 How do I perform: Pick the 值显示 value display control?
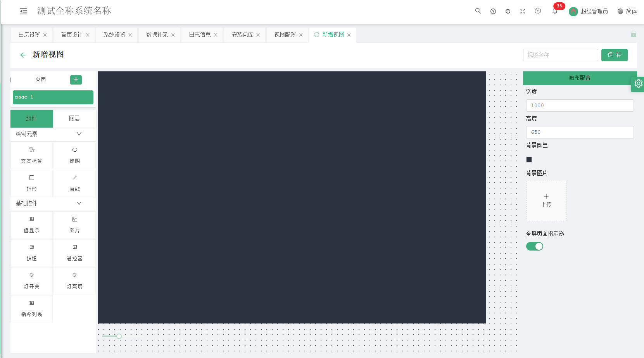tap(32, 225)
